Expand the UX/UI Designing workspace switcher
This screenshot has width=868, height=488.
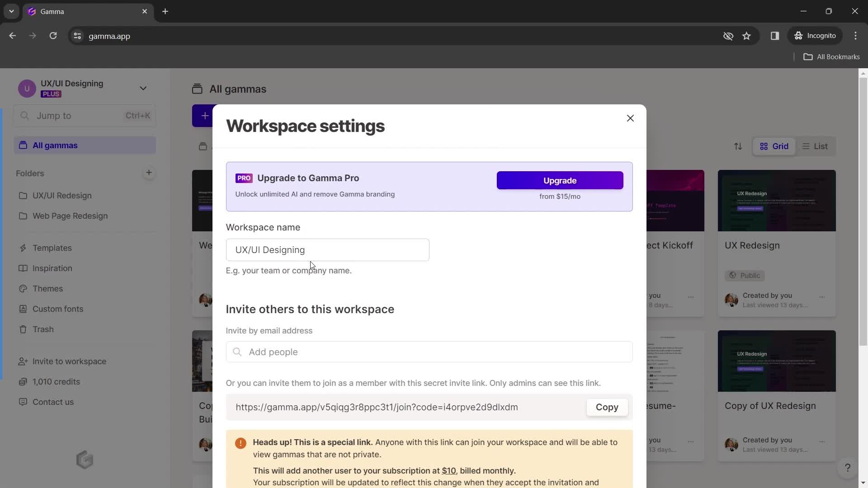click(143, 89)
